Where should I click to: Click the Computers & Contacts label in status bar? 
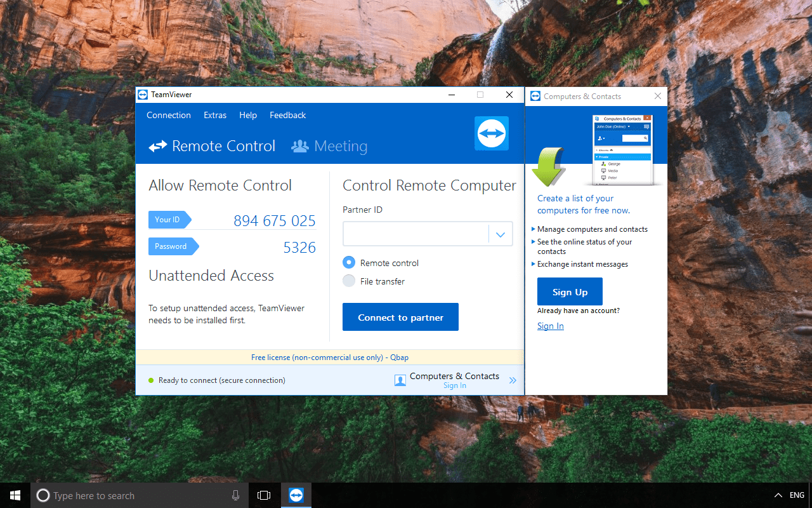coord(454,376)
